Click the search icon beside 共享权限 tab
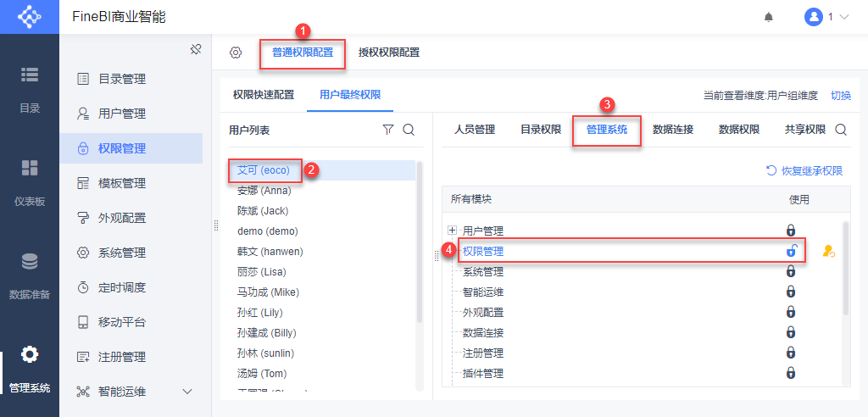 [x=841, y=130]
